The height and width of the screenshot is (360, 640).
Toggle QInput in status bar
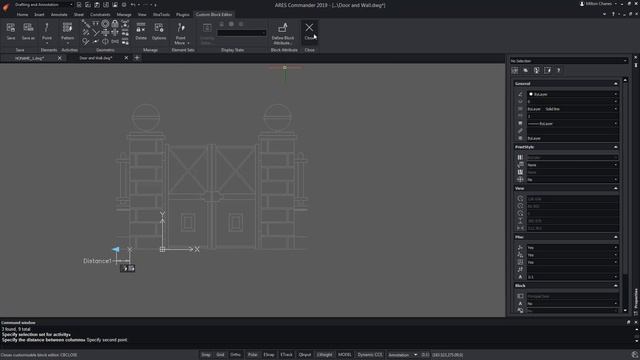point(304,355)
